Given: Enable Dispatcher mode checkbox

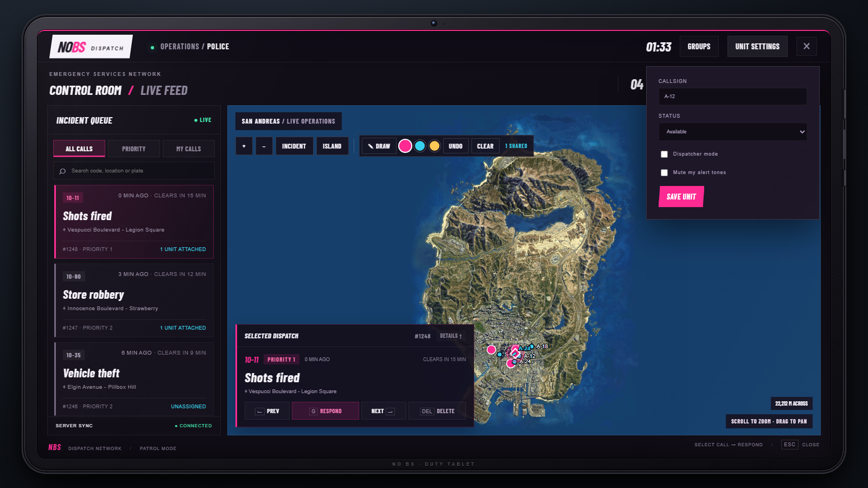Looking at the screenshot, I should pos(664,154).
